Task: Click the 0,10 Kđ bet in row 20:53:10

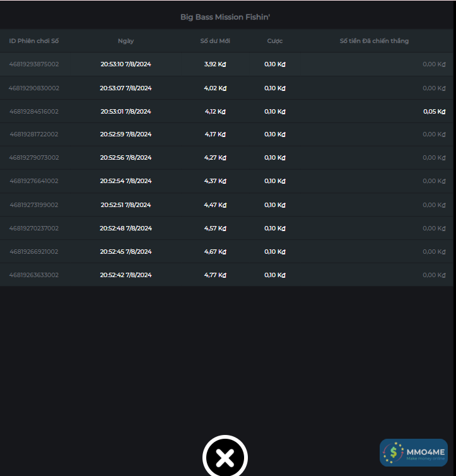Action: [275, 64]
